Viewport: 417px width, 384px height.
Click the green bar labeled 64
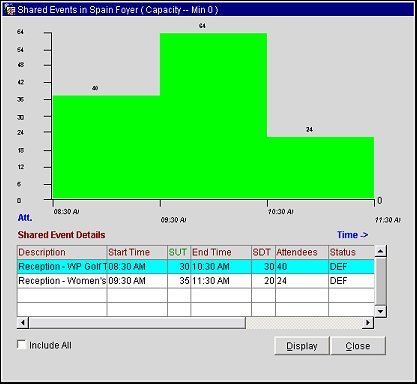[213, 116]
